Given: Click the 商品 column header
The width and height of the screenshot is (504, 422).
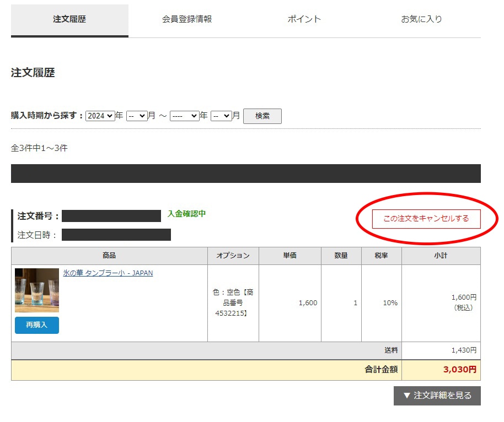Looking at the screenshot, I should point(109,256).
